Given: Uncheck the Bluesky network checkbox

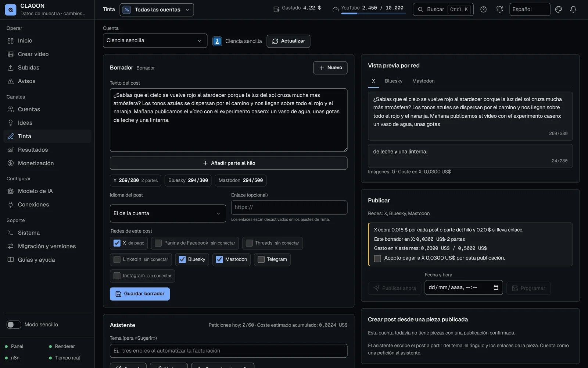Looking at the screenshot, I should (x=182, y=259).
